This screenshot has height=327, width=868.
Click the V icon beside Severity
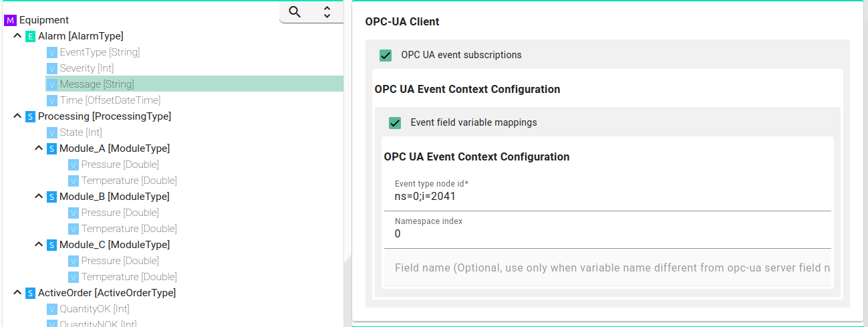point(52,68)
